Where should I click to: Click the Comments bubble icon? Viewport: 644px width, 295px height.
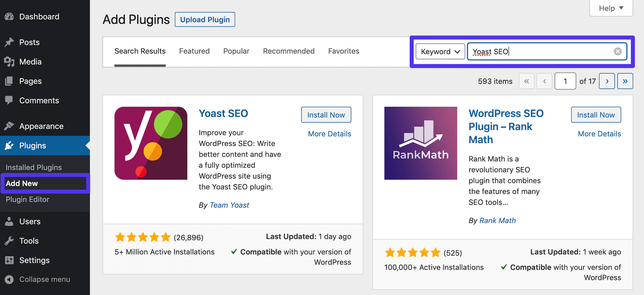click(x=9, y=100)
